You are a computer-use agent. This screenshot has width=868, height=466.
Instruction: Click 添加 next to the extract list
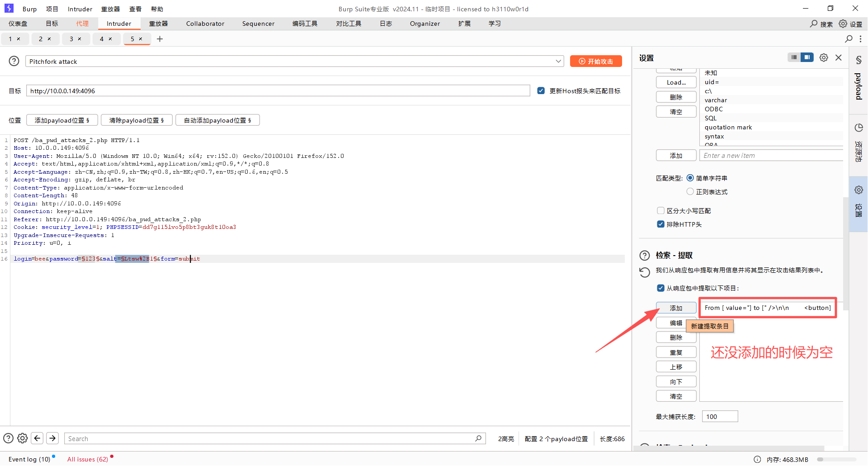point(676,308)
